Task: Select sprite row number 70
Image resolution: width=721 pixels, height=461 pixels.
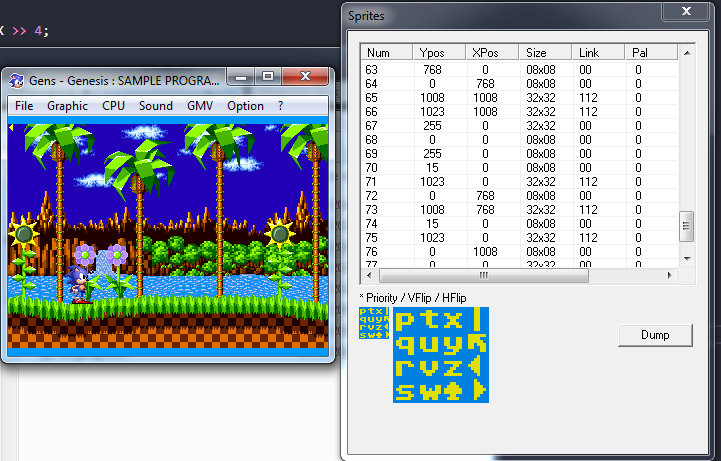Action: 520,168
